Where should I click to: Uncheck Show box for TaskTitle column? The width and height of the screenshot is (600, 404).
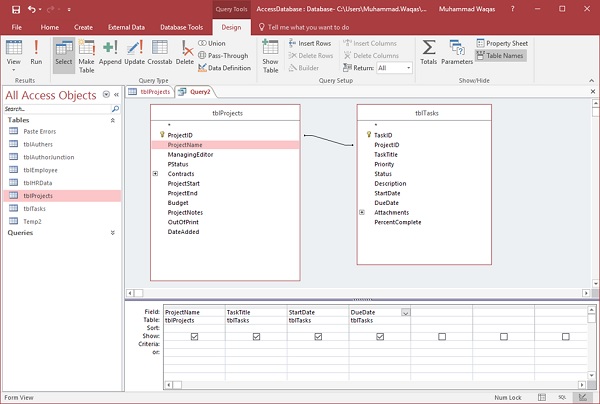point(257,336)
